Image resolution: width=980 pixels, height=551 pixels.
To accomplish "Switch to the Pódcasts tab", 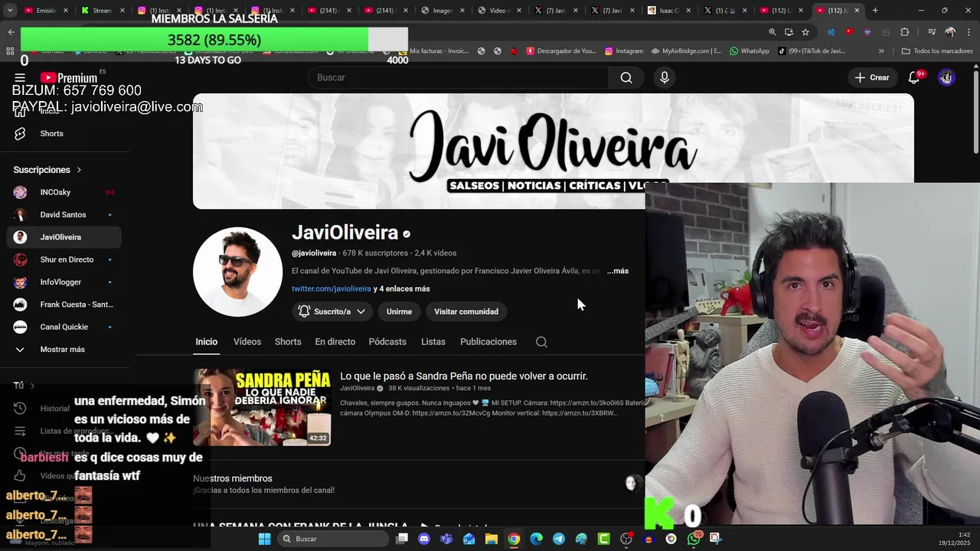I will point(387,342).
